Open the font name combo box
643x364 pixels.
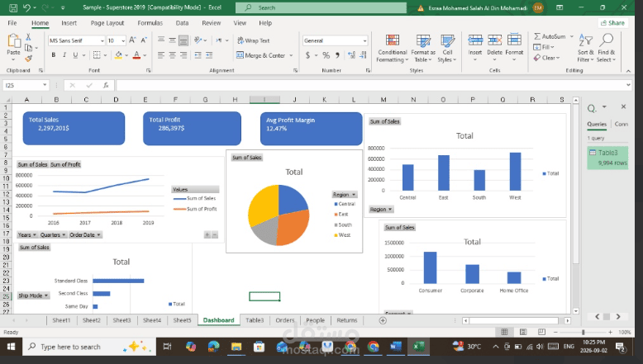tap(77, 40)
